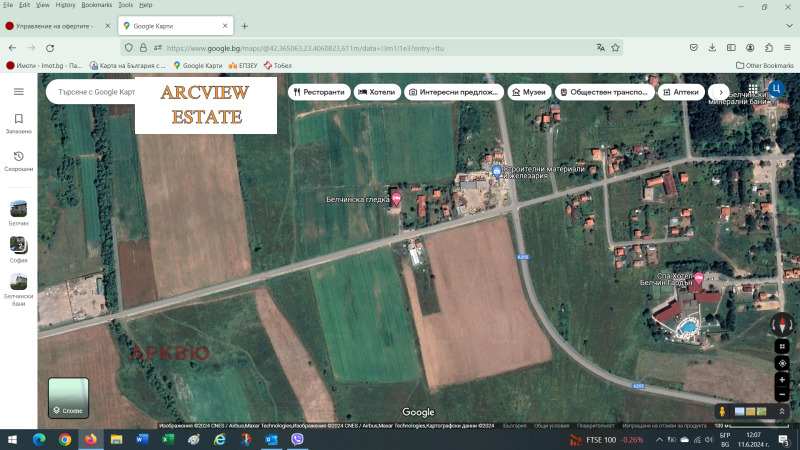This screenshot has width=800, height=450.
Task: Show your current location on map
Action: [782, 363]
